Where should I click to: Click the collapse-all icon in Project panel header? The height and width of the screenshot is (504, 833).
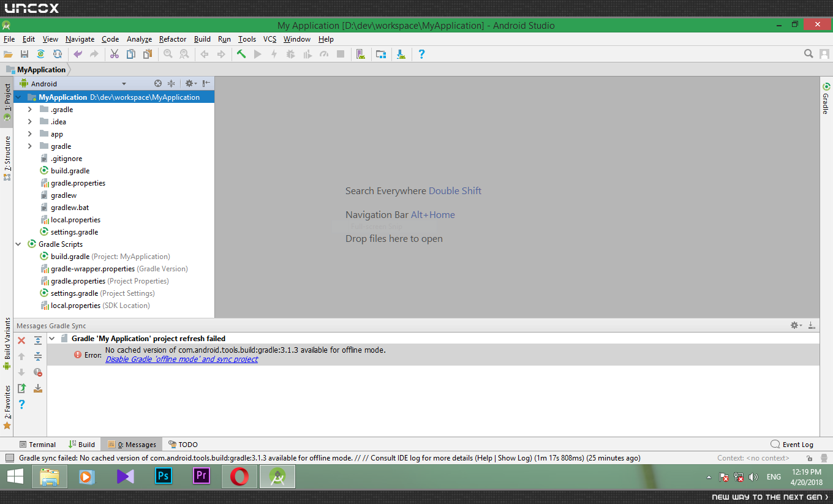point(171,83)
